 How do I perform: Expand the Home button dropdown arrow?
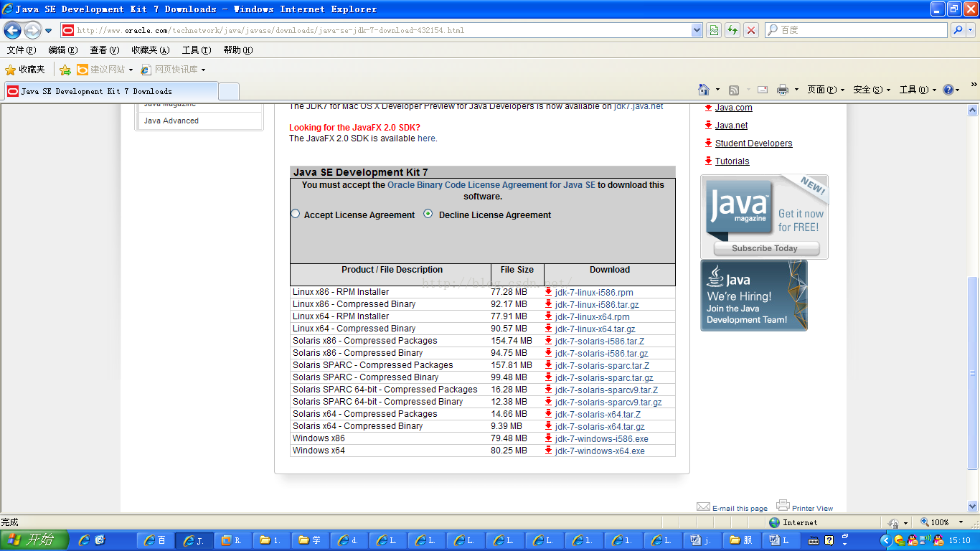[x=717, y=90]
